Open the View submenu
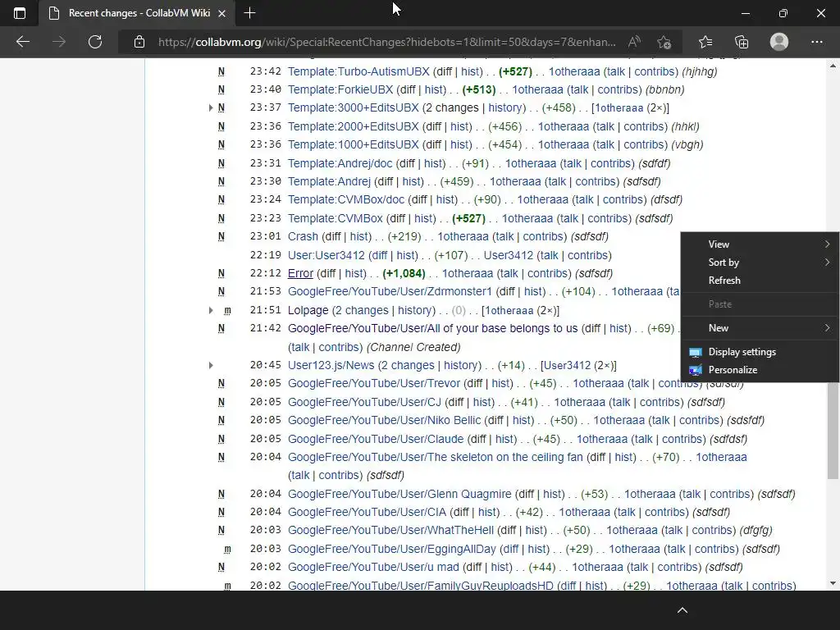This screenshot has width=840, height=630. click(x=760, y=244)
